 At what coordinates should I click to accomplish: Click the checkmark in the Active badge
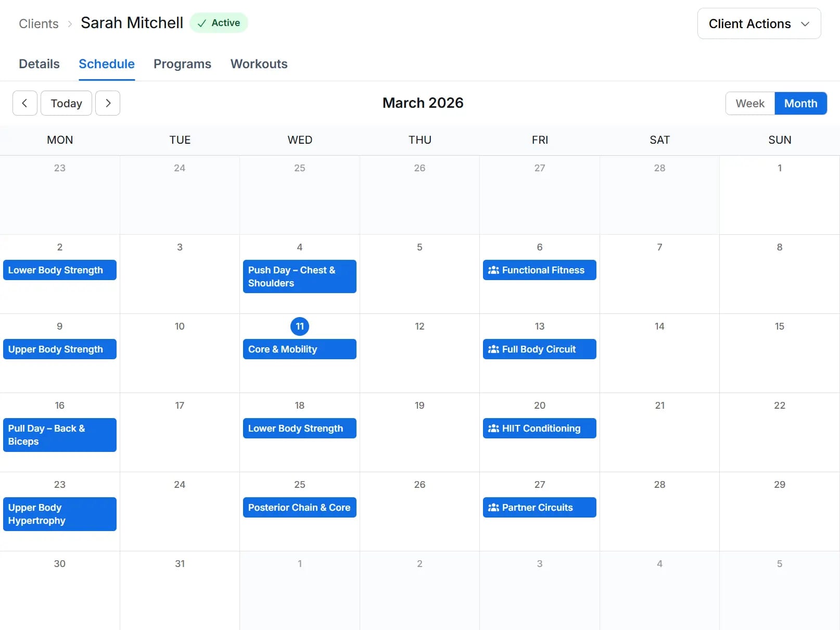point(202,23)
